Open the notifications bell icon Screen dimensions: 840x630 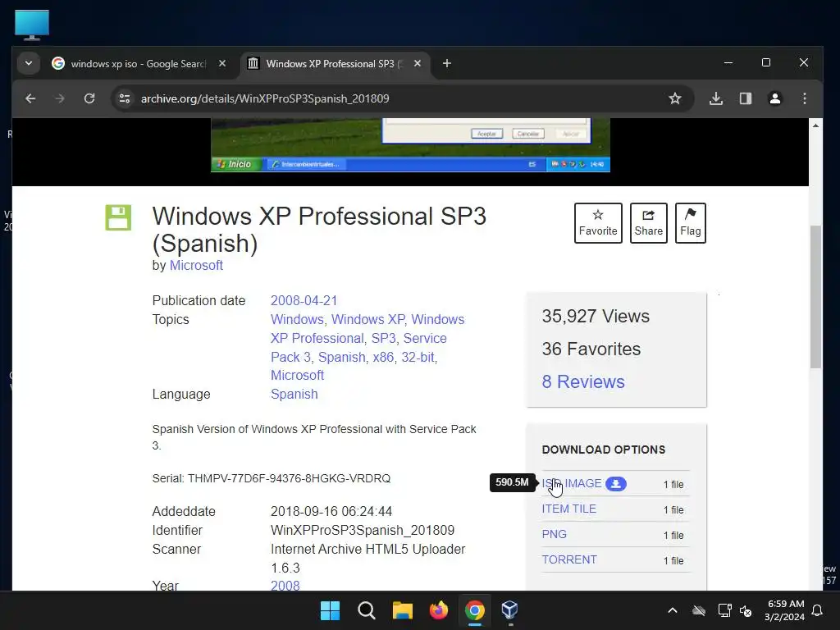[818, 610]
